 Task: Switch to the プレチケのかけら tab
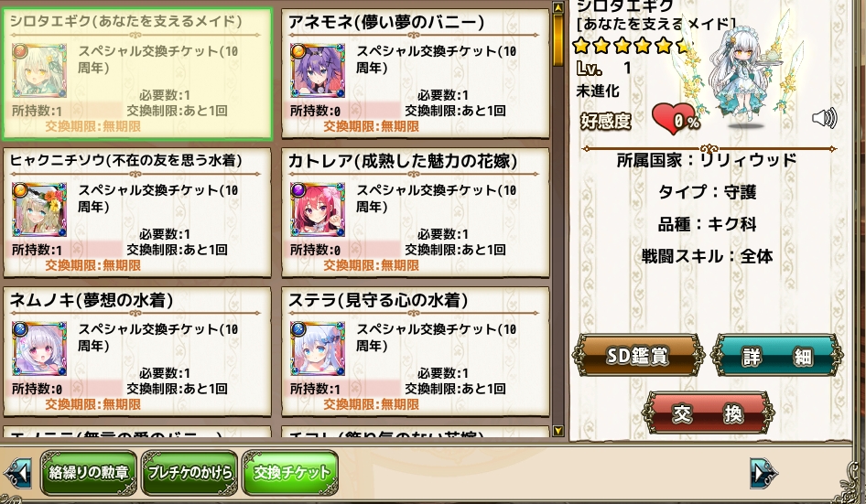pos(189,473)
